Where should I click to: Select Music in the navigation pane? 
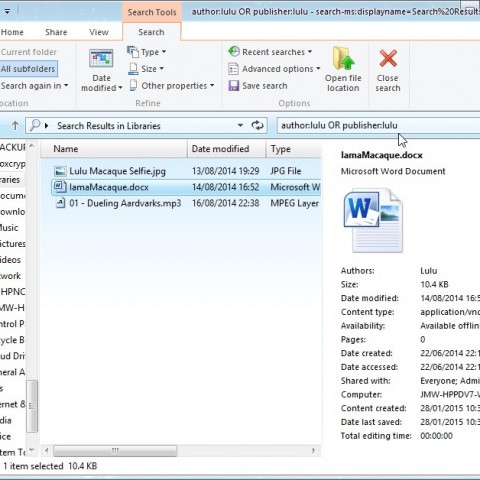coord(9,228)
